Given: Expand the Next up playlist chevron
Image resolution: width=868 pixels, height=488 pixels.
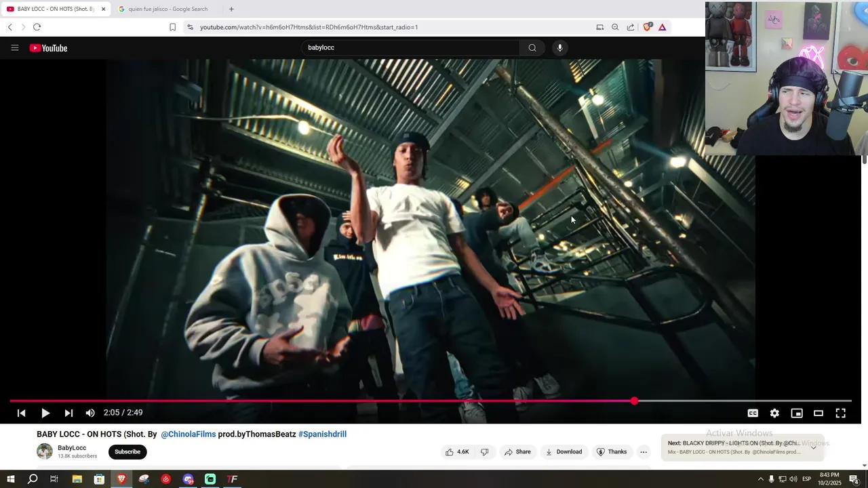Looking at the screenshot, I should pyautogui.click(x=813, y=447).
